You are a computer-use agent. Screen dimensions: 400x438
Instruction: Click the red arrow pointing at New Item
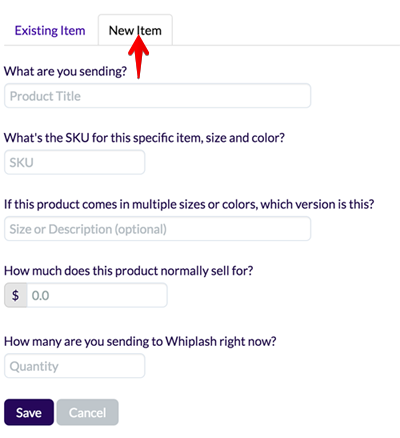pos(138,56)
